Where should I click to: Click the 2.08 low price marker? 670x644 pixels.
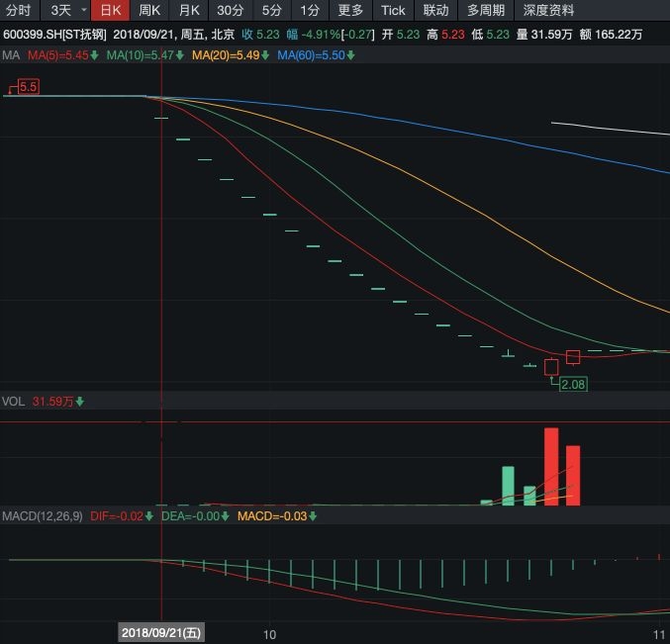click(573, 384)
